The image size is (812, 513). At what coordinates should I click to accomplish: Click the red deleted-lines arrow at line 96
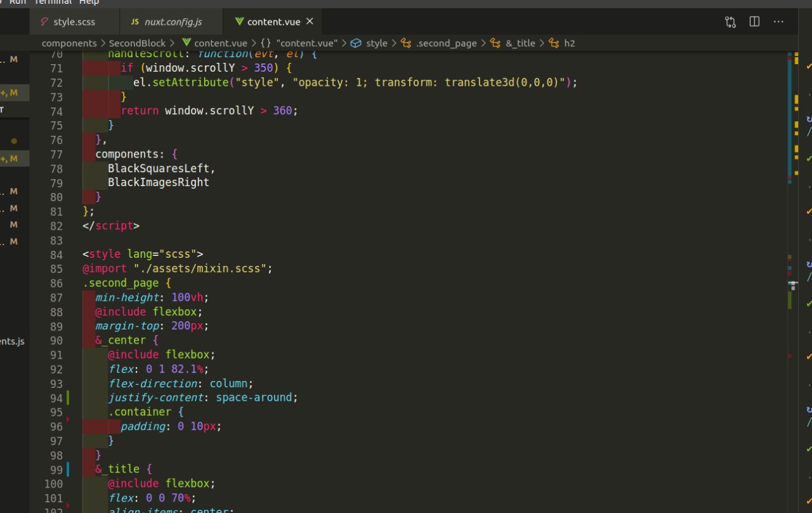click(68, 419)
